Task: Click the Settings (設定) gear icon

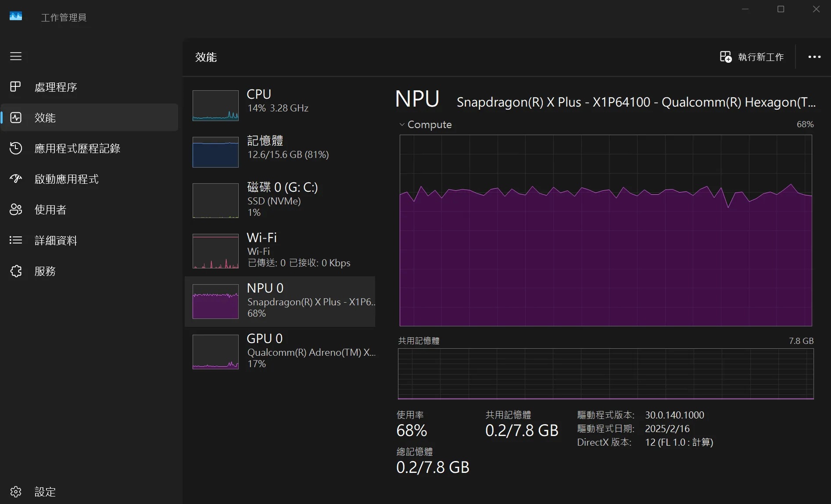Action: pos(16,492)
